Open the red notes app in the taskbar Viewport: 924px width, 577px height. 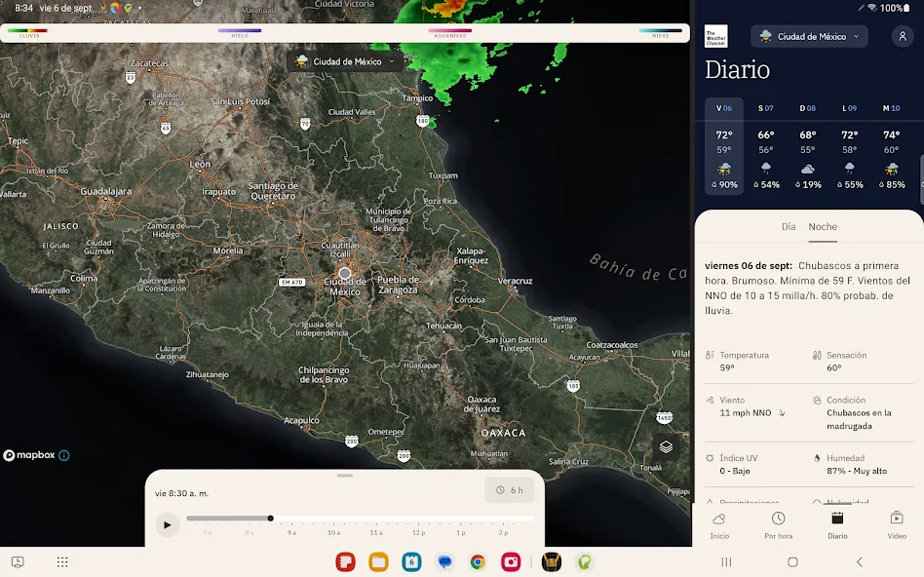coord(345,561)
